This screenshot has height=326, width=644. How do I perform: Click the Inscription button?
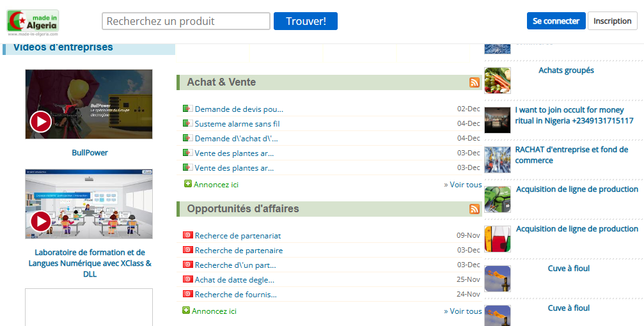(x=613, y=21)
